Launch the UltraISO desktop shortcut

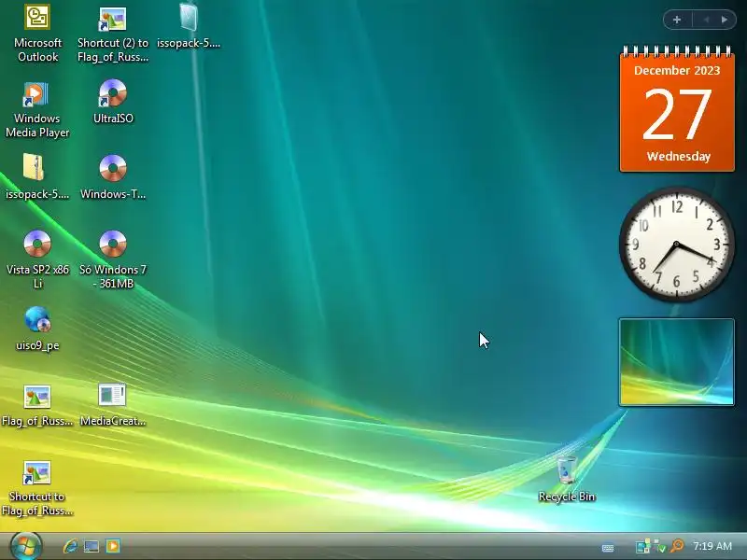point(113,102)
